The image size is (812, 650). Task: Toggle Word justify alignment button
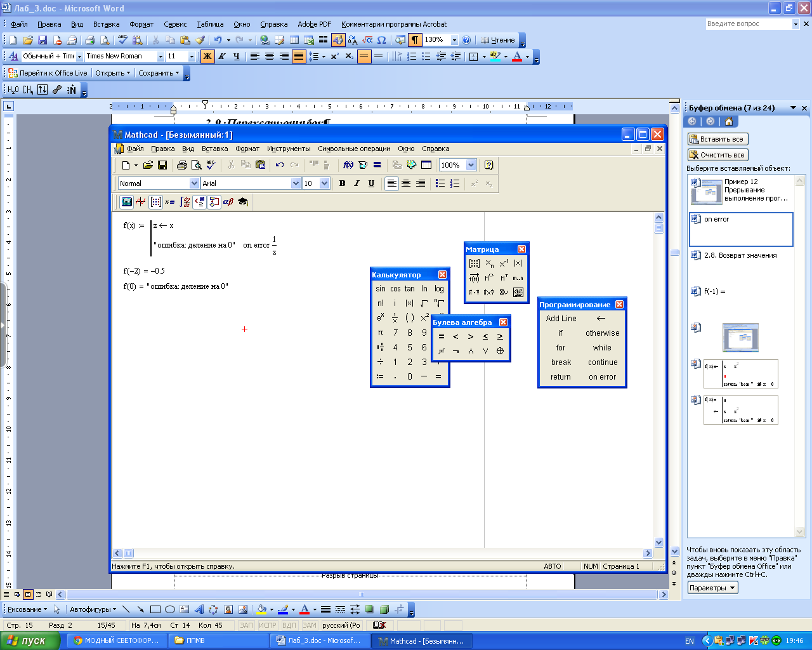(x=299, y=56)
